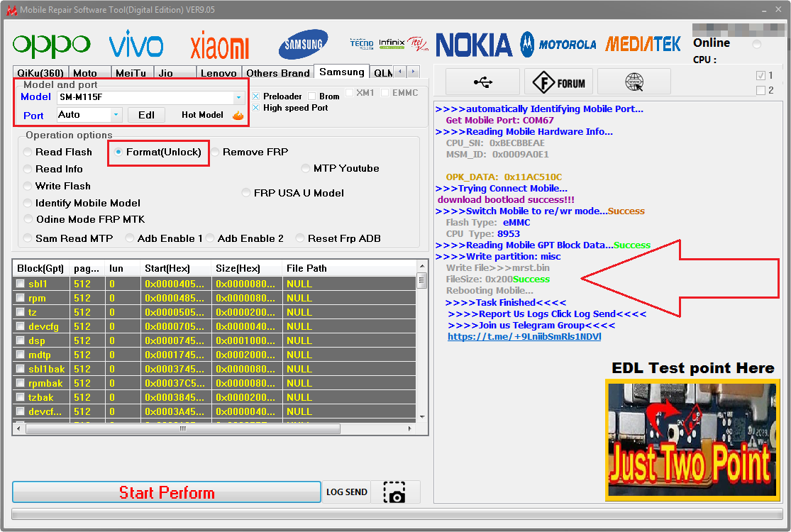The image size is (791, 532).
Task: Toggle the High speed Port checkbox
Action: coord(256,108)
